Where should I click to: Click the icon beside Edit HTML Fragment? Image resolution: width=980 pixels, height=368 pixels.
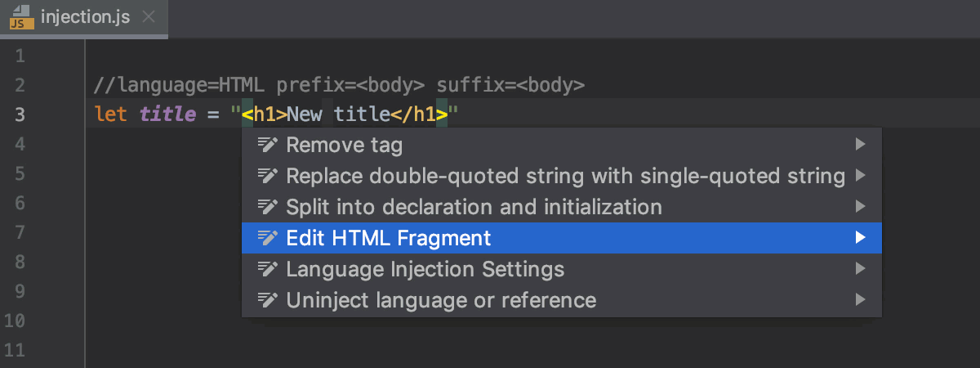(268, 238)
